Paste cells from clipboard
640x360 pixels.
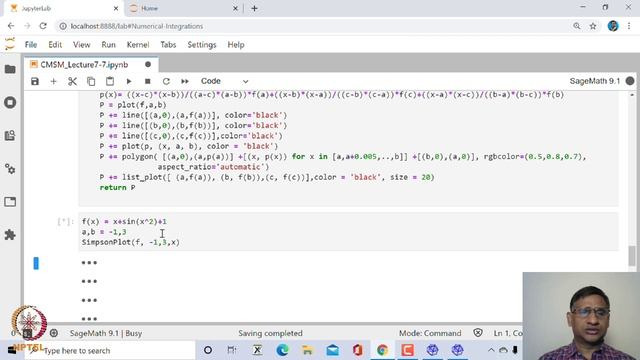click(110, 81)
